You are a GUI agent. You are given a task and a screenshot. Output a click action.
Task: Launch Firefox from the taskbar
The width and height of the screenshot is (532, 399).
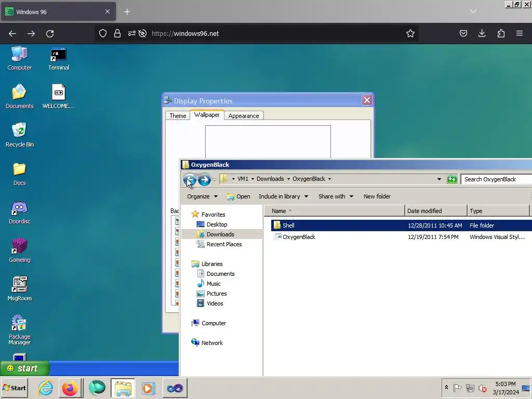tap(70, 388)
